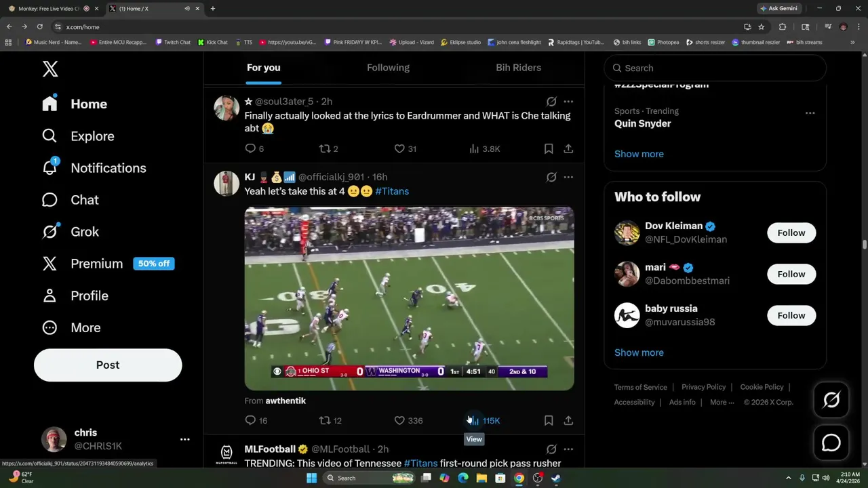868x488 pixels.
Task: View the 115K analytics of KJ post
Action: click(485, 421)
